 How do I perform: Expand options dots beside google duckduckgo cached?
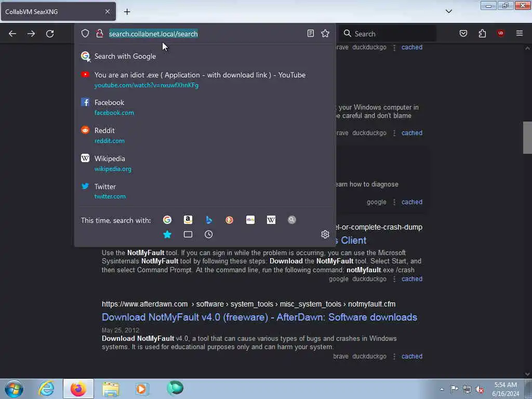(x=394, y=279)
